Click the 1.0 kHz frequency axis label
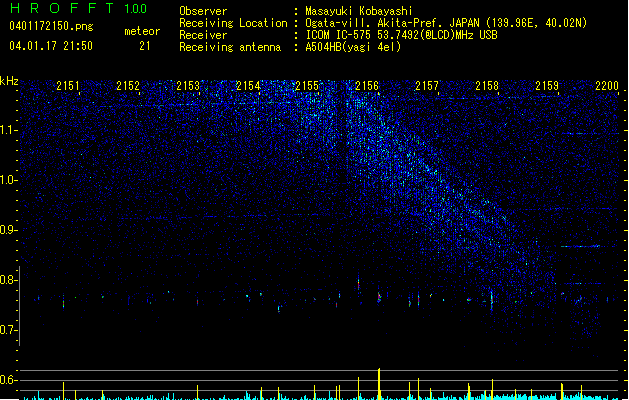The width and height of the screenshot is (629, 400). click(8, 180)
